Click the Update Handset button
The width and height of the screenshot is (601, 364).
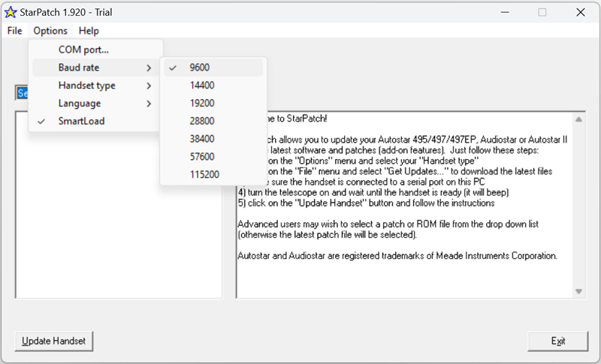[53, 341]
